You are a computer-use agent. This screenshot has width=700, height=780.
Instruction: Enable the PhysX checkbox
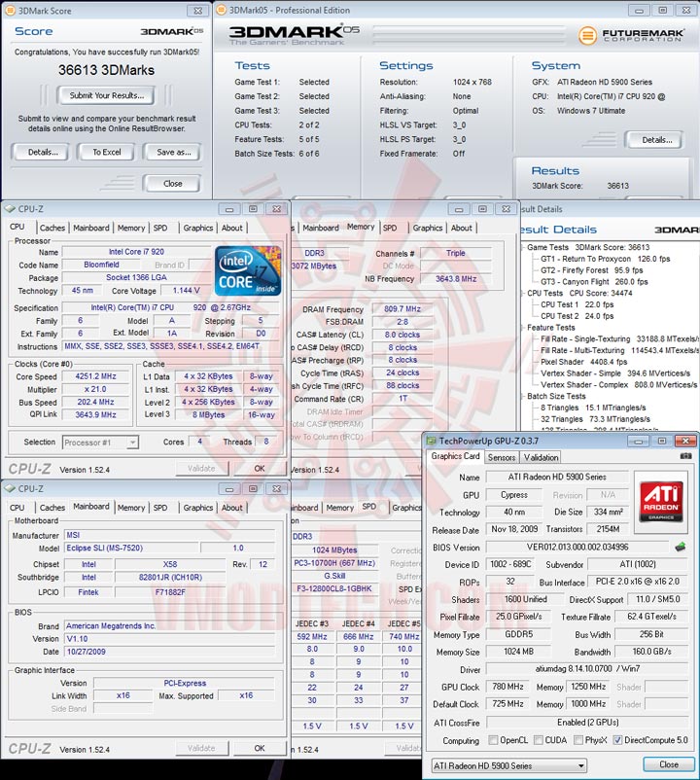click(x=577, y=740)
